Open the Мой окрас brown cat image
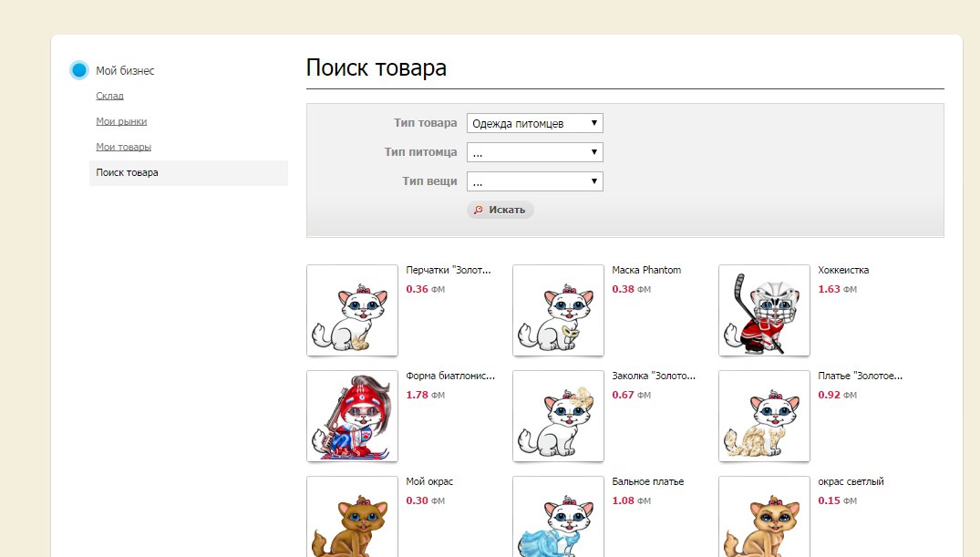Screen dimensions: 980x557 [x=352, y=518]
